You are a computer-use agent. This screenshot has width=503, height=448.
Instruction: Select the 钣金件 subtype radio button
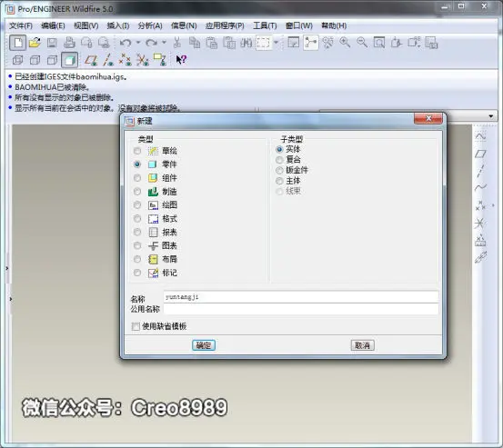point(279,170)
